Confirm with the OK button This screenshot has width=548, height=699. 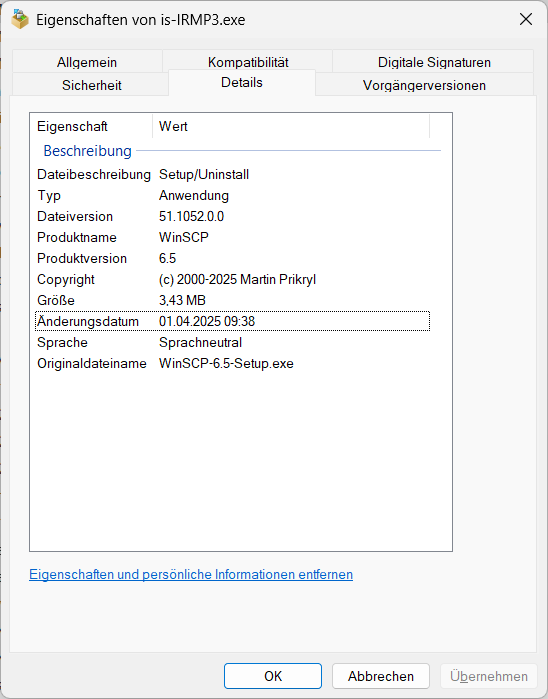tap(273, 676)
